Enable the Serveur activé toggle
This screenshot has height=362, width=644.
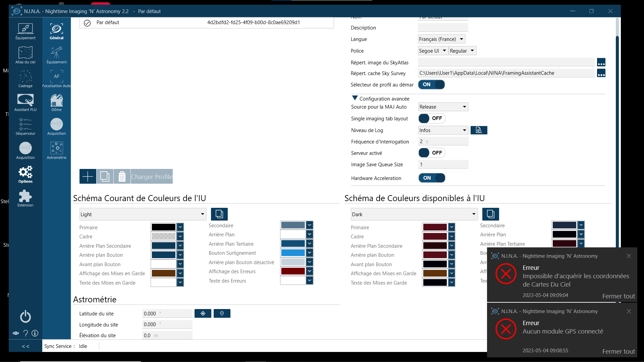point(432,153)
